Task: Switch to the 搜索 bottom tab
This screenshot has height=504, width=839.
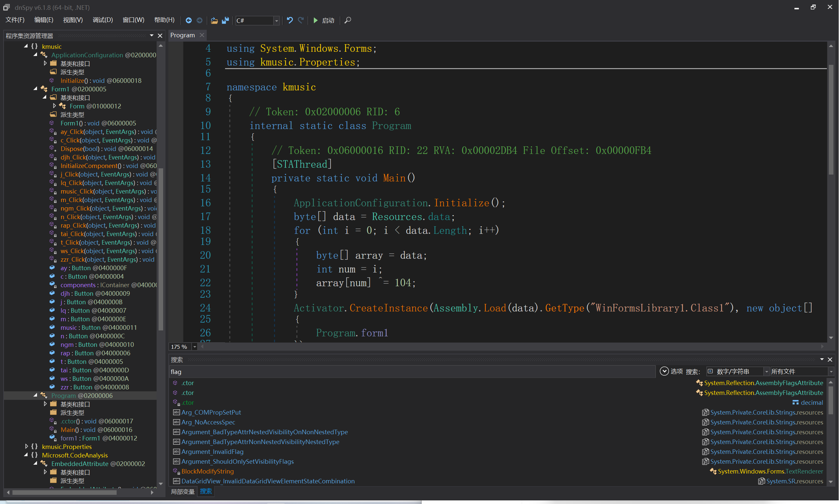Action: pyautogui.click(x=205, y=491)
